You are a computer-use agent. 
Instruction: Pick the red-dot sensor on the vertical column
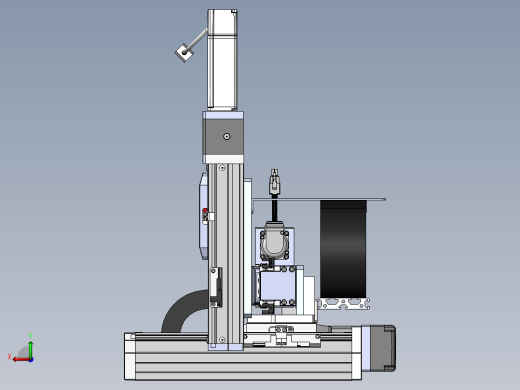point(205,215)
